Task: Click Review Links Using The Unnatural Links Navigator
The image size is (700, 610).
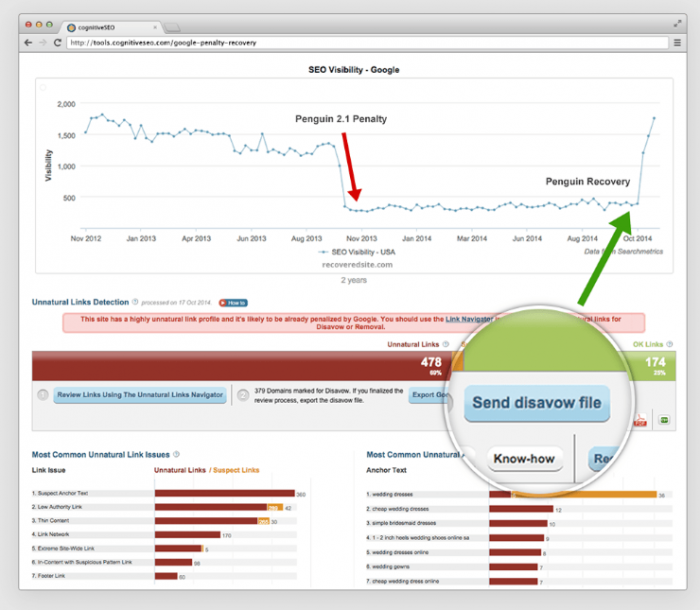Action: (x=140, y=395)
